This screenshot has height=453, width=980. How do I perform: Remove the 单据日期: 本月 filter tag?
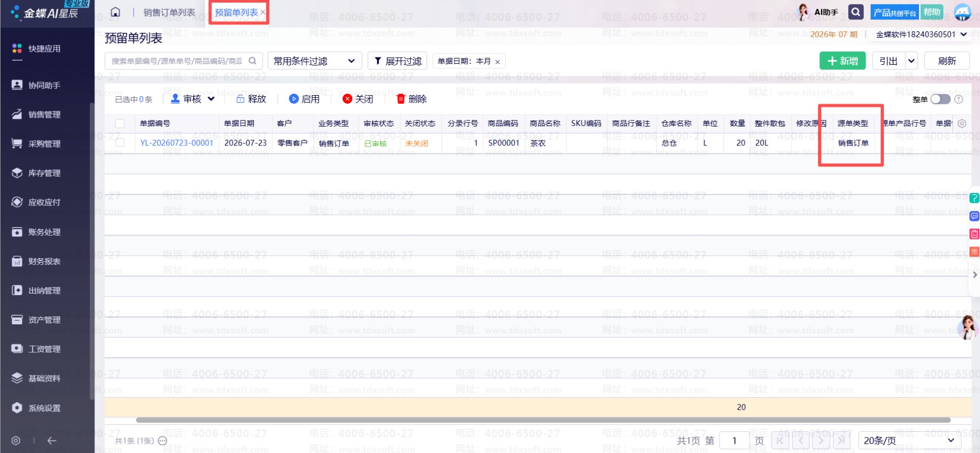tap(498, 62)
